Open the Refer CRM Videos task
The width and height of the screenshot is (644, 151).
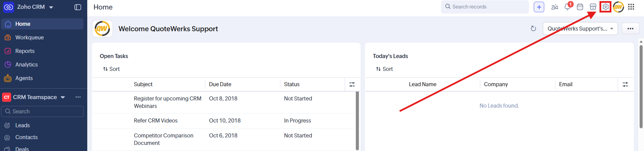point(156,120)
